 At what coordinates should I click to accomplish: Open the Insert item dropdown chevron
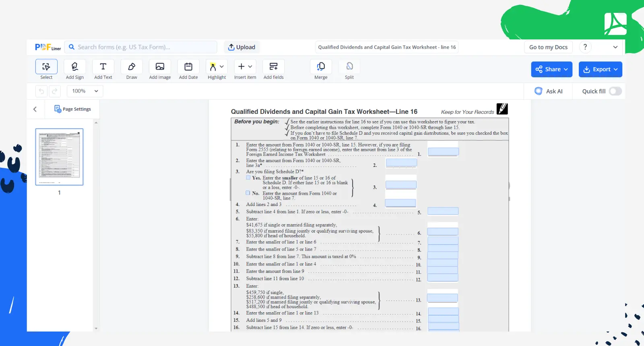click(x=250, y=67)
